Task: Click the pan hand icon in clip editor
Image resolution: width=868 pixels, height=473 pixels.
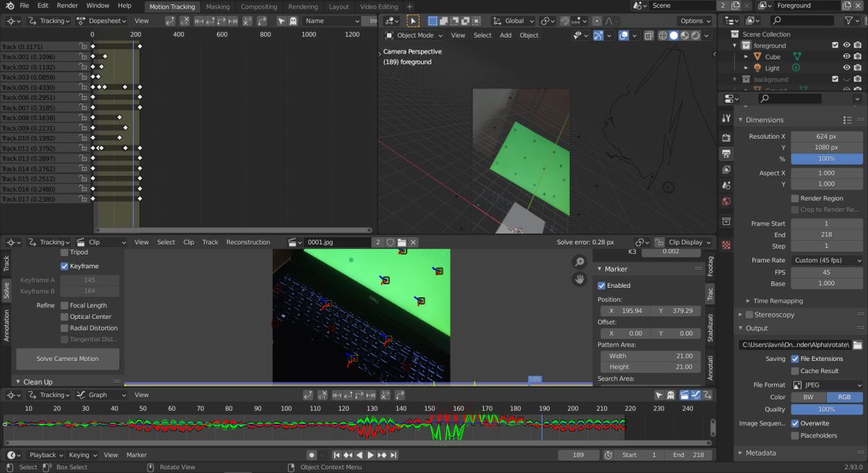Action: (579, 278)
